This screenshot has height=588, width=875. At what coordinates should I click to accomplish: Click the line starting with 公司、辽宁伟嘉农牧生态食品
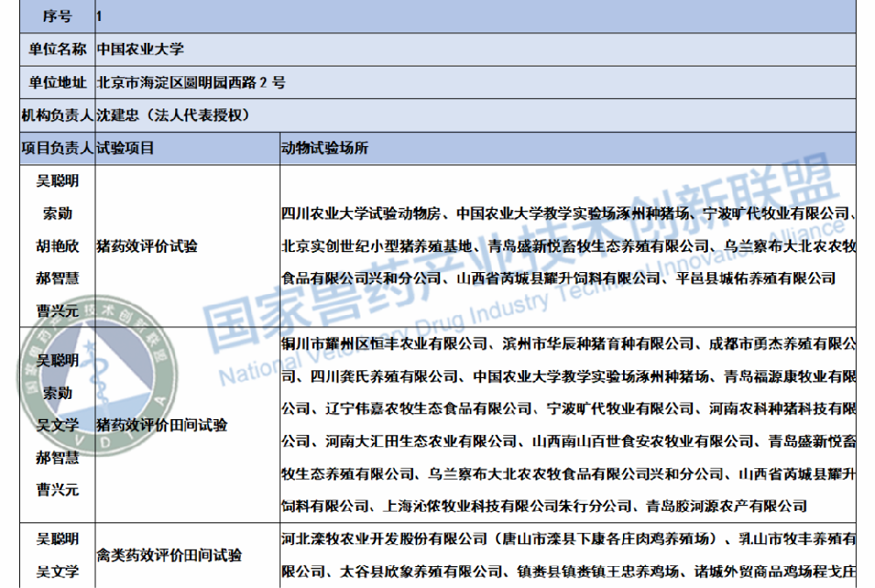[568, 409]
